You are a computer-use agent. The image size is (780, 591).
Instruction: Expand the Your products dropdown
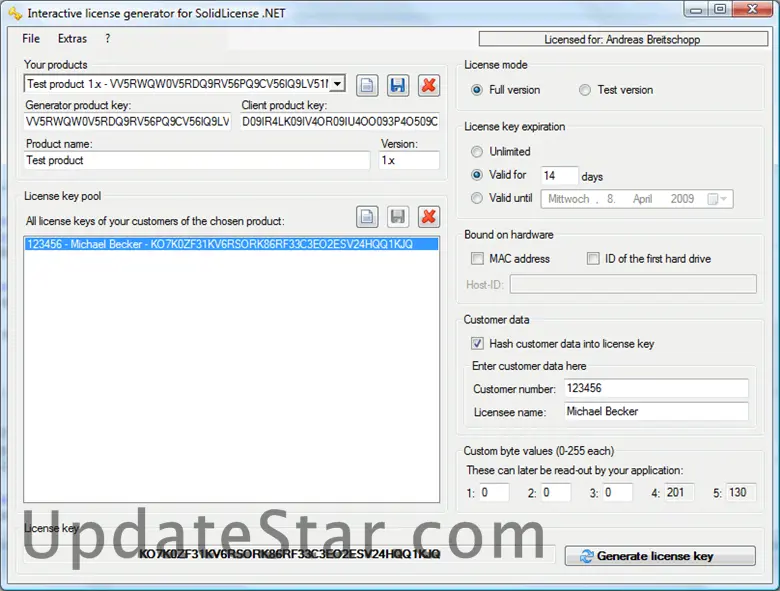pos(338,84)
